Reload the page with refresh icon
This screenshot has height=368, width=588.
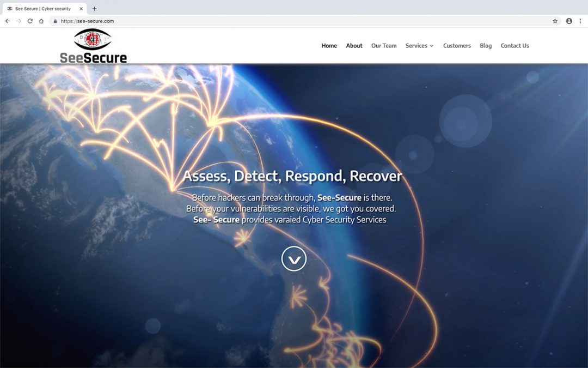click(x=30, y=21)
